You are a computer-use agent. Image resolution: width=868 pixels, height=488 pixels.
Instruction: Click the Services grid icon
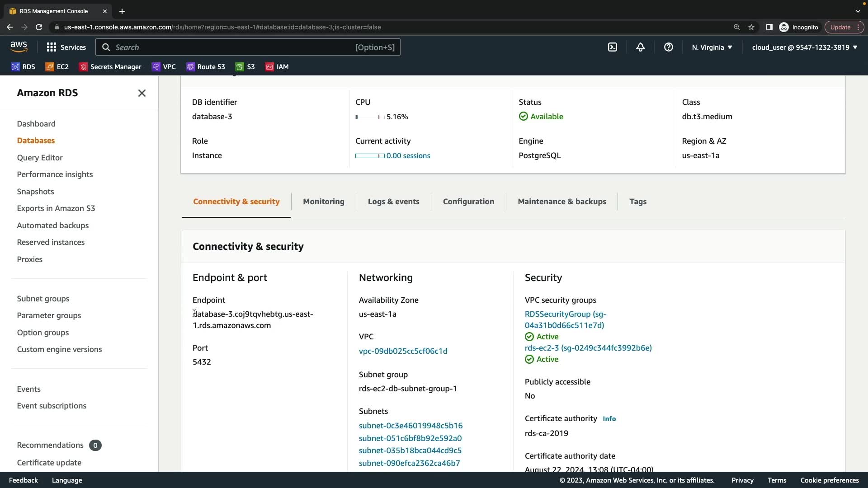[x=52, y=47]
